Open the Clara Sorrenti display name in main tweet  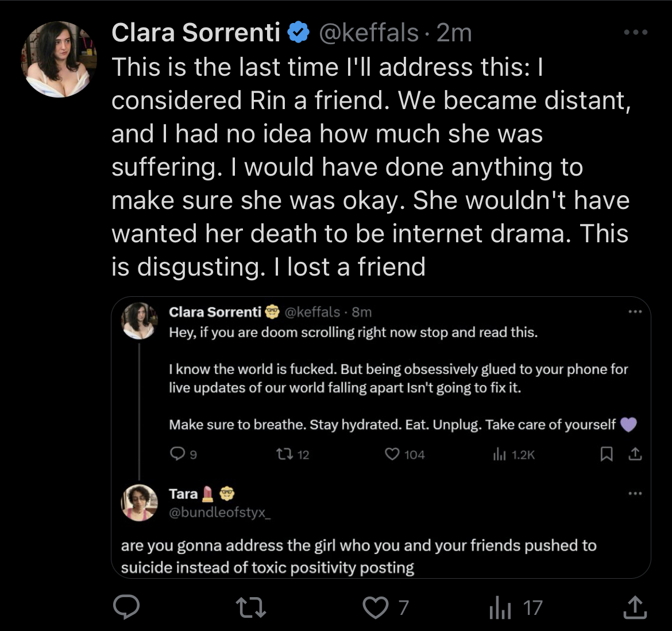point(196,33)
